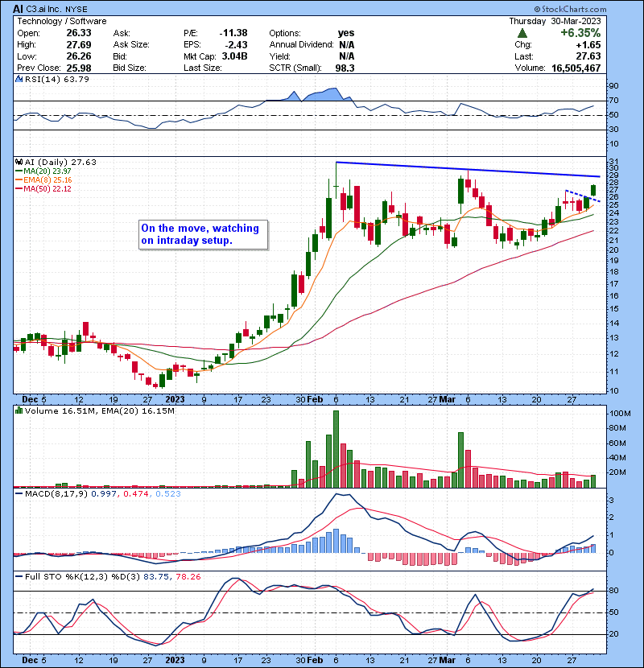Click the SCTR (Small) value 98.3

pyautogui.click(x=345, y=68)
